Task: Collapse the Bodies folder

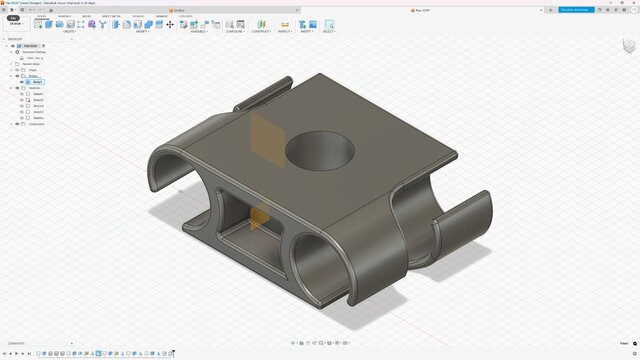Action: click(11, 76)
